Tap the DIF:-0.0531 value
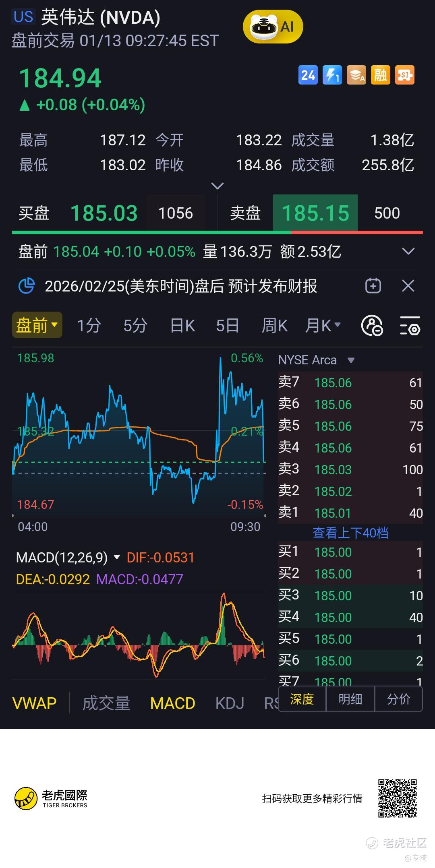The width and height of the screenshot is (435, 868). [160, 558]
